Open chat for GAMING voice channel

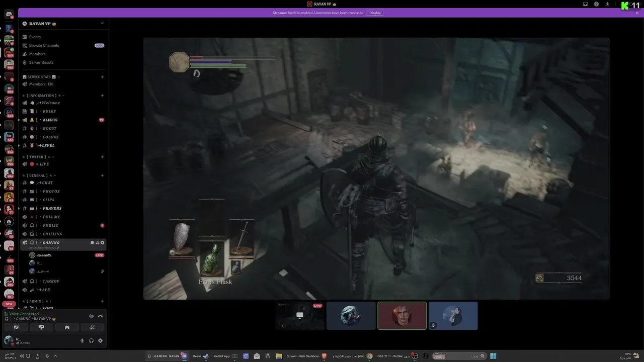click(92, 243)
